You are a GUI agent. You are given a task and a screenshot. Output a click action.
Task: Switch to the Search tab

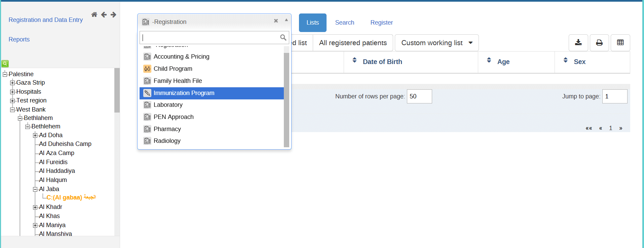pyautogui.click(x=344, y=23)
